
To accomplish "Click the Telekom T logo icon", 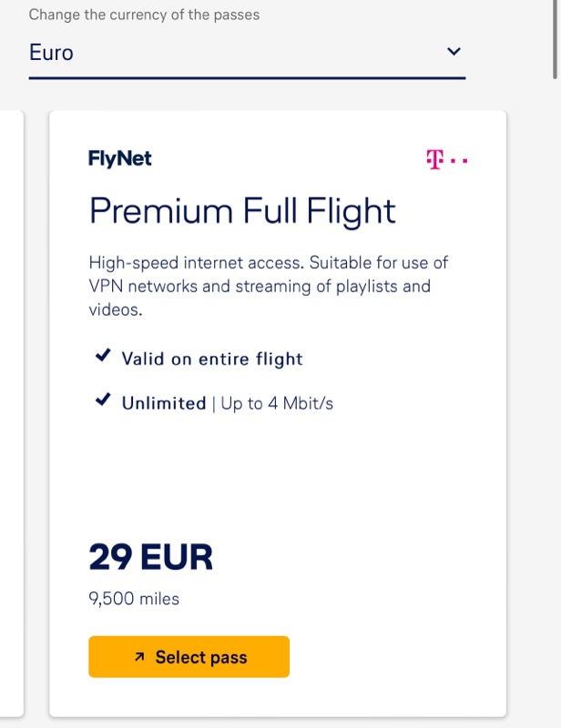I will [435, 159].
